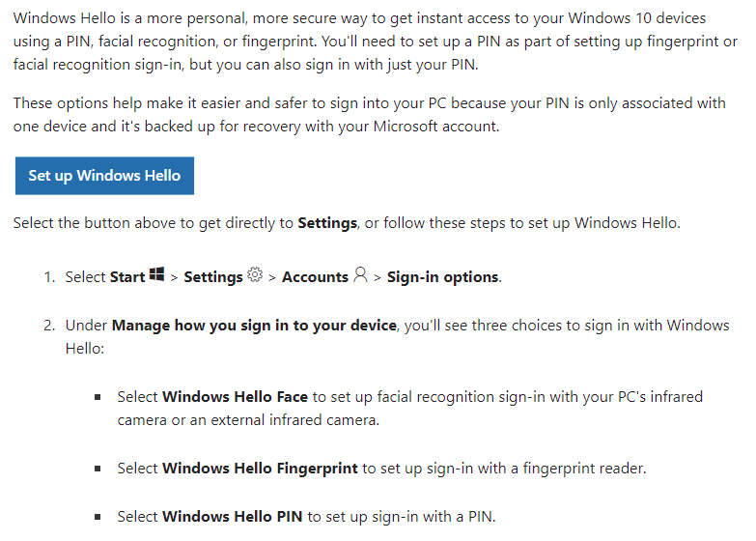Click the bold Accounts text in step 1
This screenshot has height=541, width=756.
315,277
